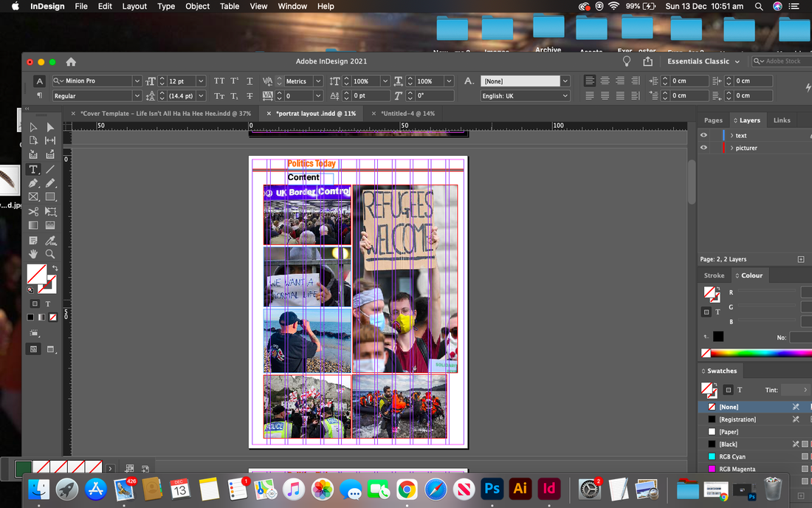Click the lightbulb learn icon

[627, 61]
